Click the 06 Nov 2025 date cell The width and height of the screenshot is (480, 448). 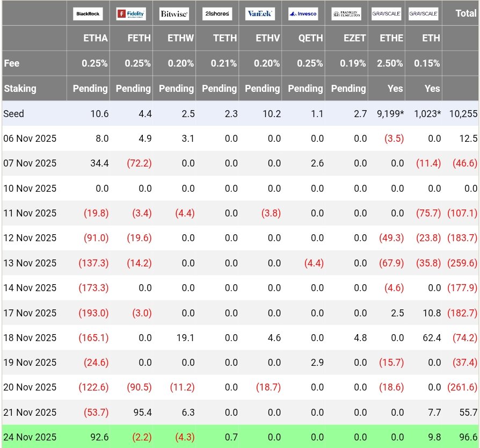pos(30,139)
